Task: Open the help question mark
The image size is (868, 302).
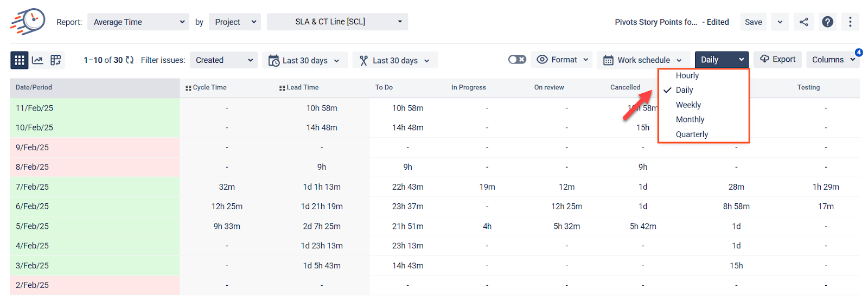Action: [827, 22]
